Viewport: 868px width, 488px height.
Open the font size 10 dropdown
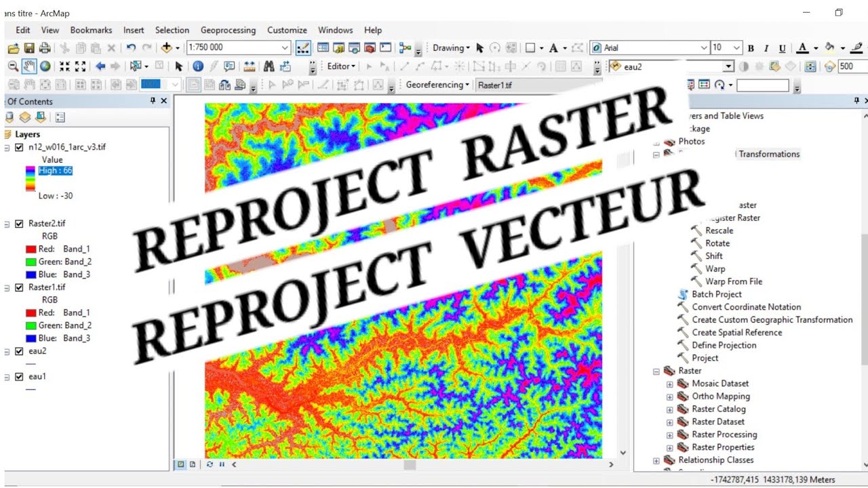pyautogui.click(x=736, y=48)
